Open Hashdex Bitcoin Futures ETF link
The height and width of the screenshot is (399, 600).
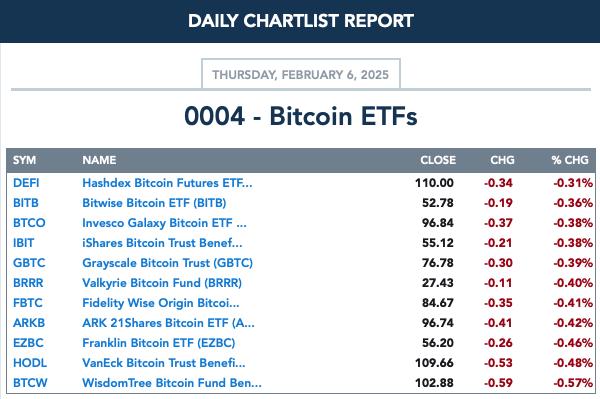click(x=167, y=183)
